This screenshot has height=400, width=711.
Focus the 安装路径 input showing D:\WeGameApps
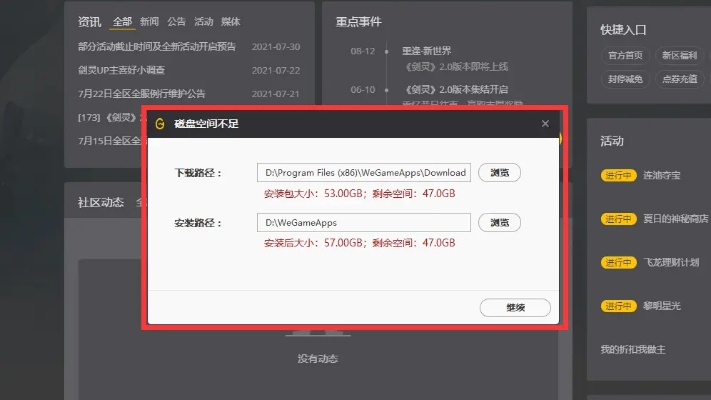(x=363, y=222)
